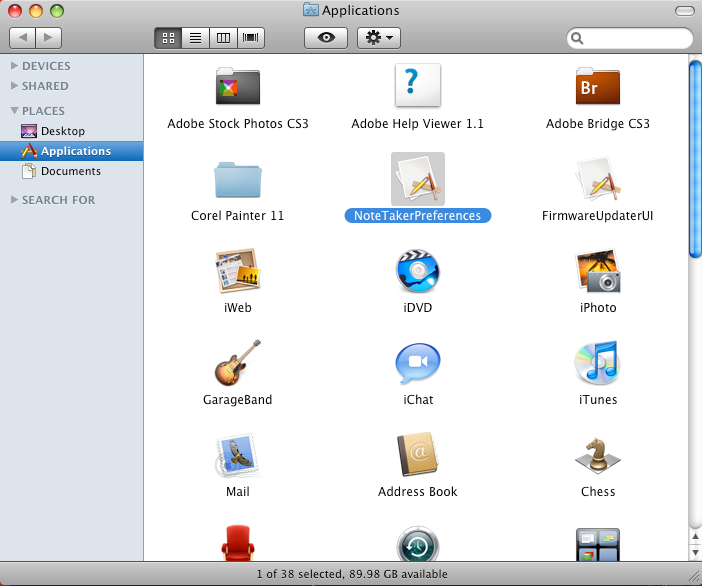The height and width of the screenshot is (586, 702).
Task: Select the Chess knight icon
Action: tap(598, 456)
